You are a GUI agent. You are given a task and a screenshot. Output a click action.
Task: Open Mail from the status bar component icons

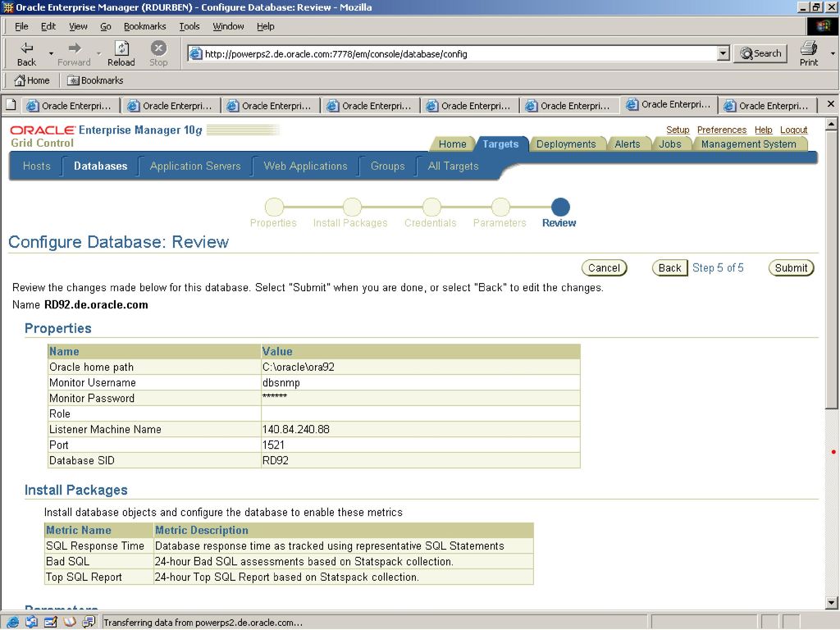[x=32, y=622]
